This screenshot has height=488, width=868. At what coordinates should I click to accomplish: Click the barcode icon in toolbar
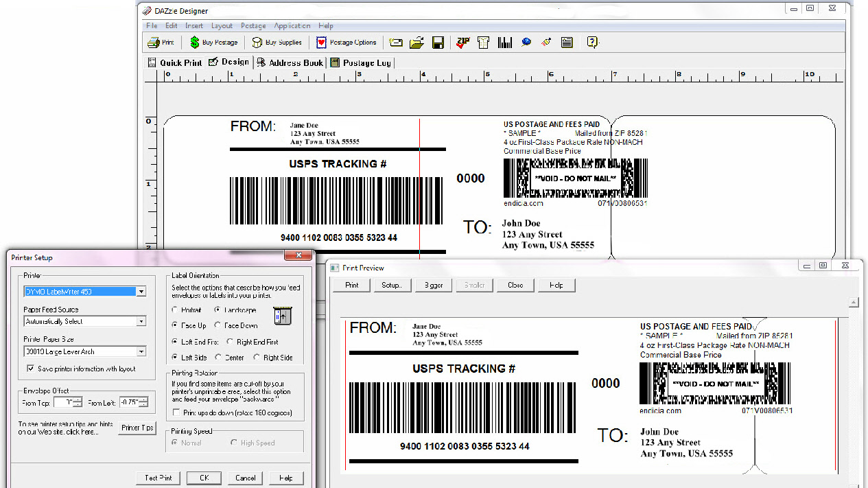pos(505,43)
